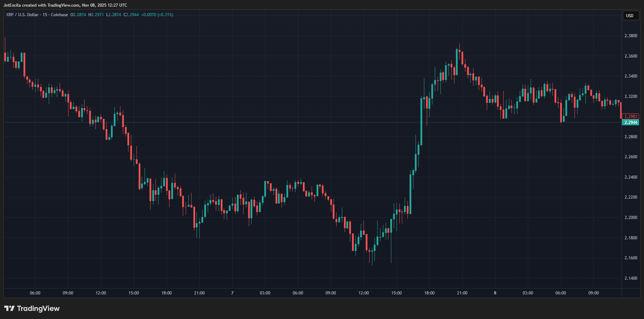Select the date marker 8 on time axis
The image size is (644, 319).
pos(495,293)
